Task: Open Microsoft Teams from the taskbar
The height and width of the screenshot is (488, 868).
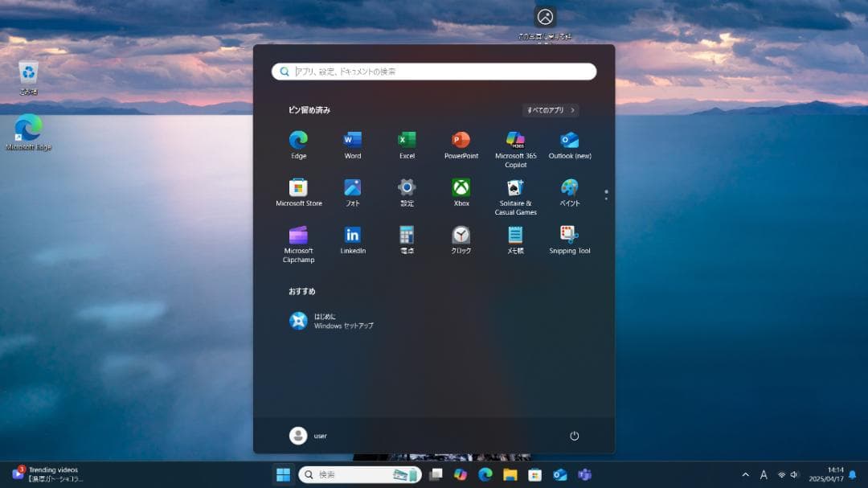Action: [x=583, y=474]
